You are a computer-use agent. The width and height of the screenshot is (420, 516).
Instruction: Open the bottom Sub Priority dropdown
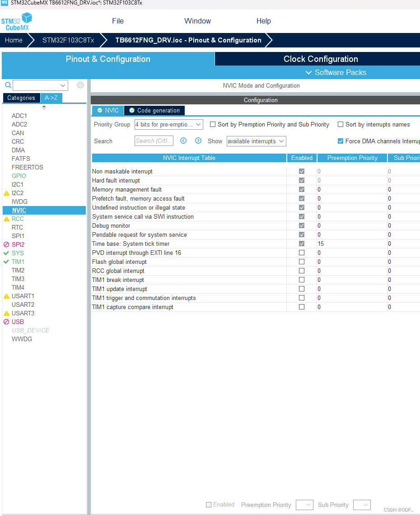(x=362, y=505)
